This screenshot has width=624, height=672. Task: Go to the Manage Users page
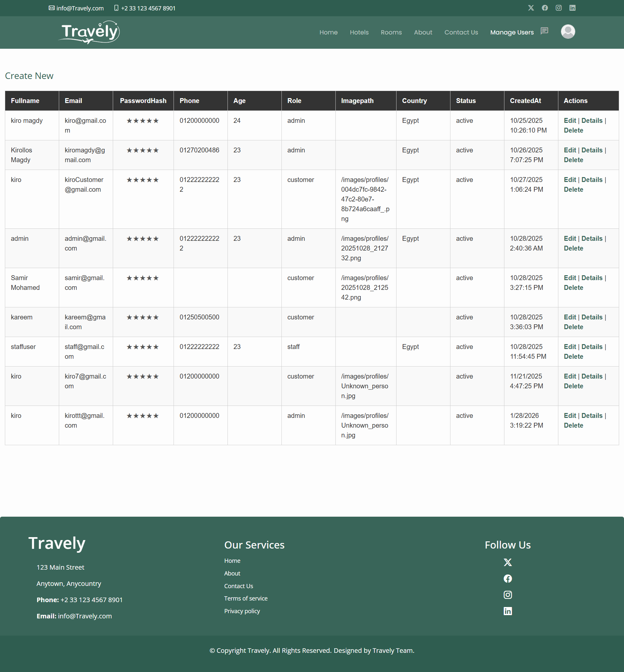(x=512, y=32)
